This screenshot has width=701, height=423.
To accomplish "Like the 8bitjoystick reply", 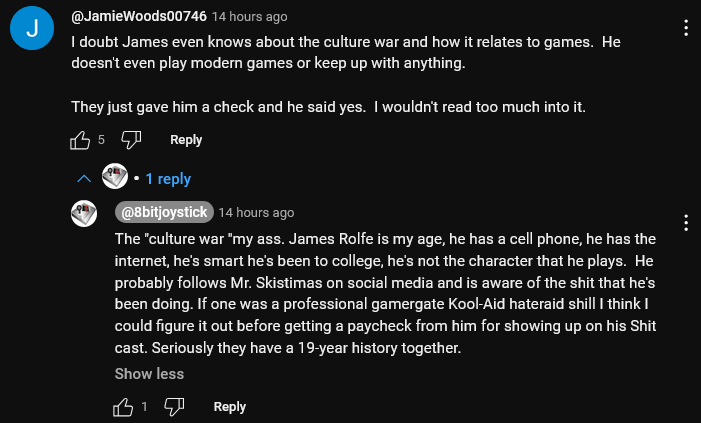I will pos(124,407).
